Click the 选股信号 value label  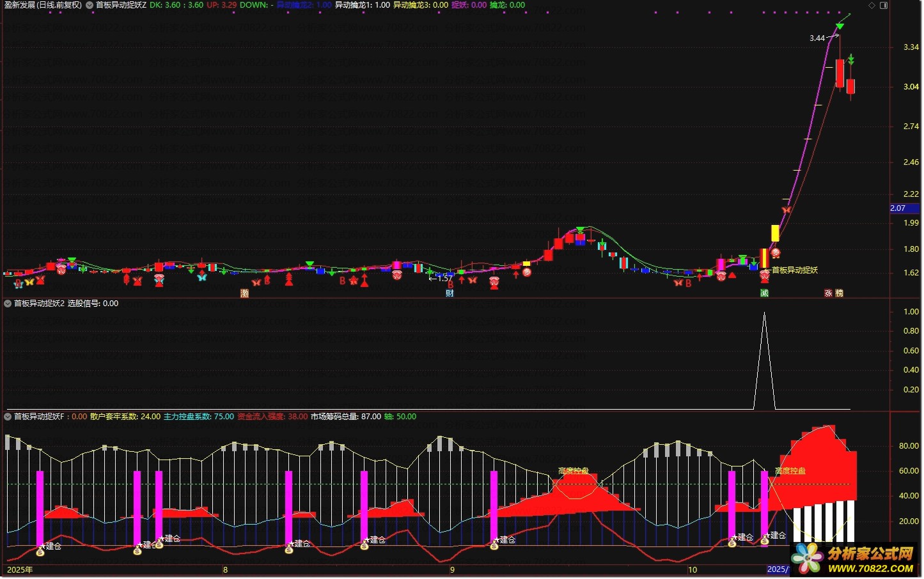pyautogui.click(x=93, y=304)
